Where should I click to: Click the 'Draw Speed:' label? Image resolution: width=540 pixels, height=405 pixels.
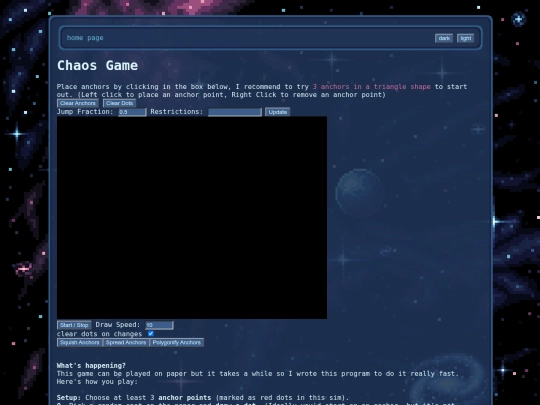tap(118, 325)
